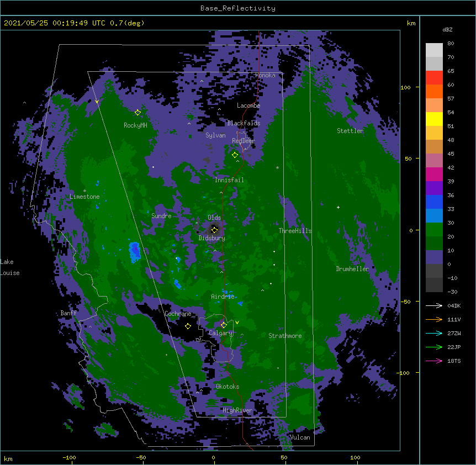Screen dimensions: 476x465
Task: Click the Sylvan label on the map
Action: pyautogui.click(x=215, y=135)
